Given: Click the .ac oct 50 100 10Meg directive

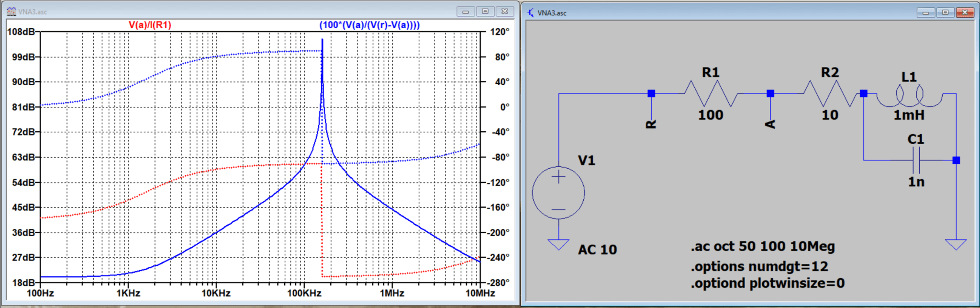Looking at the screenshot, I should click(763, 247).
